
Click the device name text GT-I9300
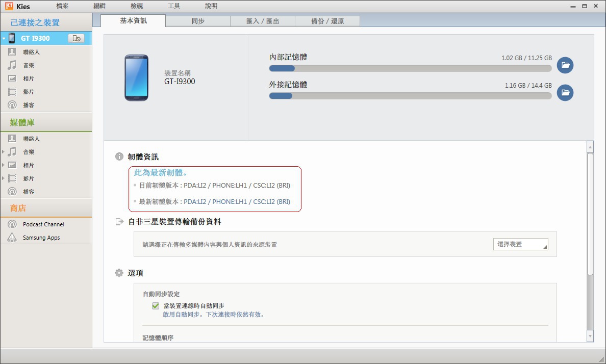(180, 82)
